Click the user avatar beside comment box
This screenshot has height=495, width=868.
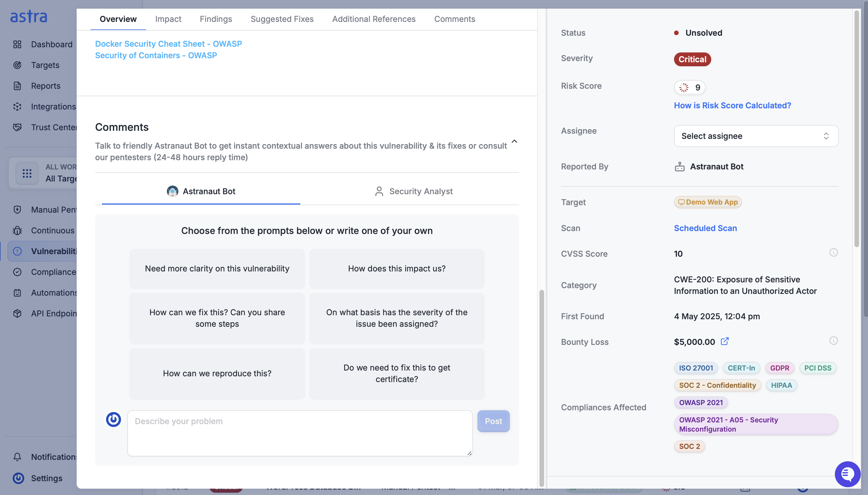(x=114, y=419)
